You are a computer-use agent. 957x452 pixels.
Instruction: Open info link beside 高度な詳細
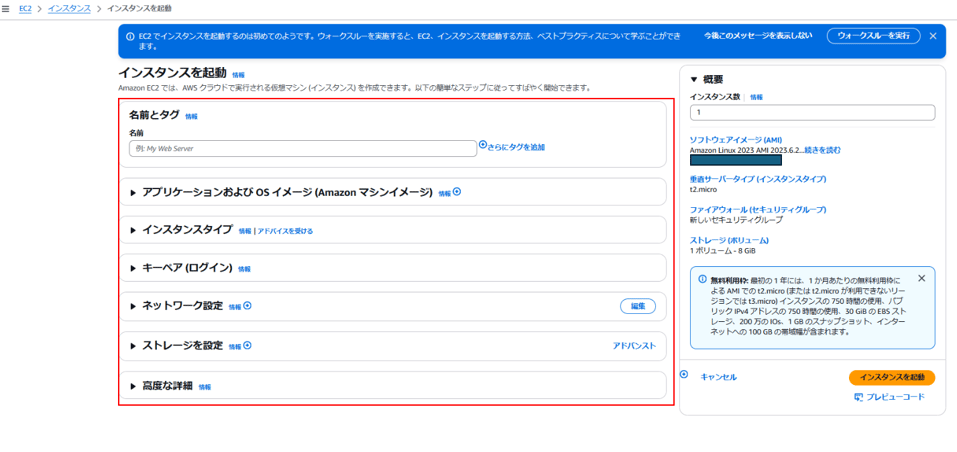pyautogui.click(x=204, y=387)
